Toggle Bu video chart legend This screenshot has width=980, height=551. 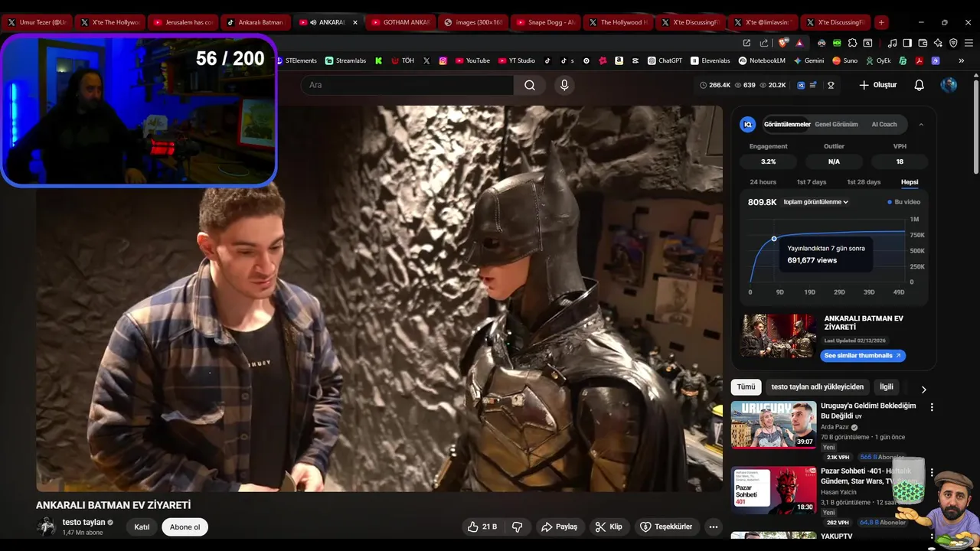904,202
